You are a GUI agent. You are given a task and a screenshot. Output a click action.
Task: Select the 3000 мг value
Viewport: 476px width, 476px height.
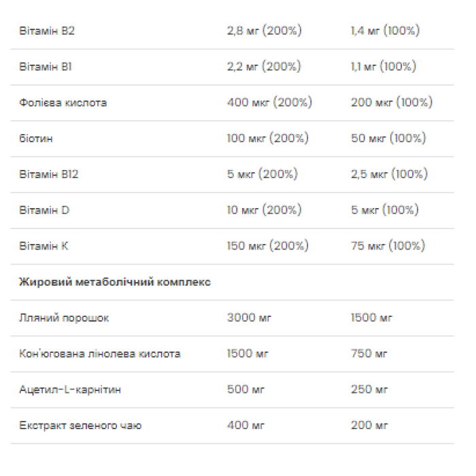[249, 318]
